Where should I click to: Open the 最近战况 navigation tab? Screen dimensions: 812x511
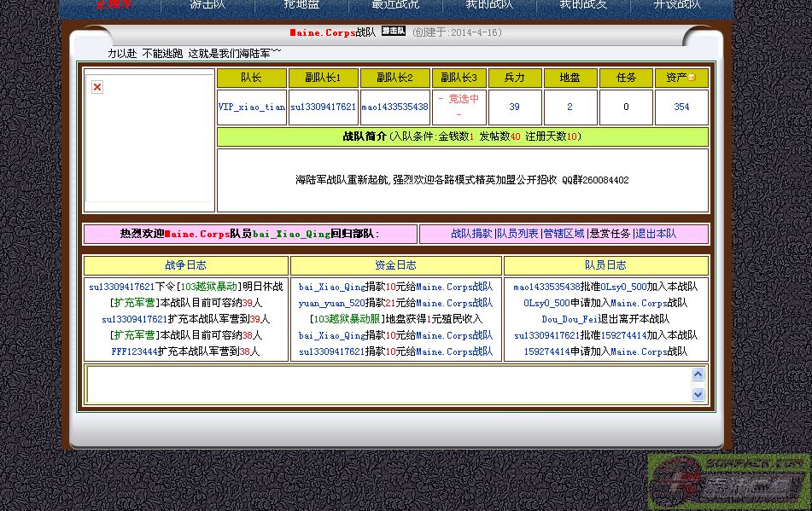tap(395, 4)
